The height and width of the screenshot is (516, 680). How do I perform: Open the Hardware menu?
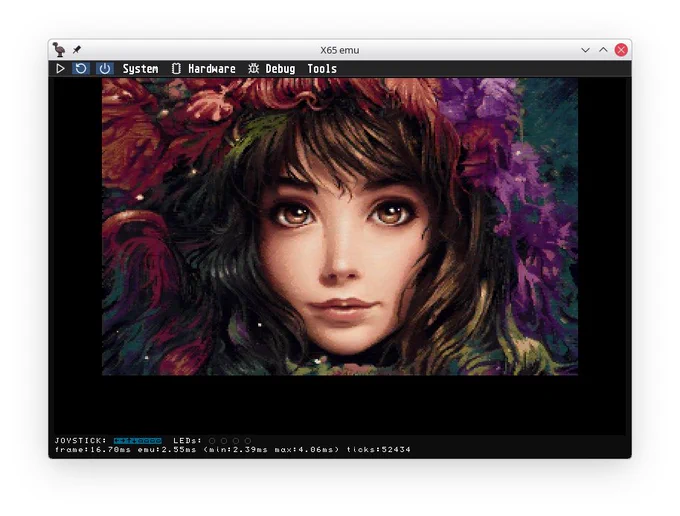212,69
